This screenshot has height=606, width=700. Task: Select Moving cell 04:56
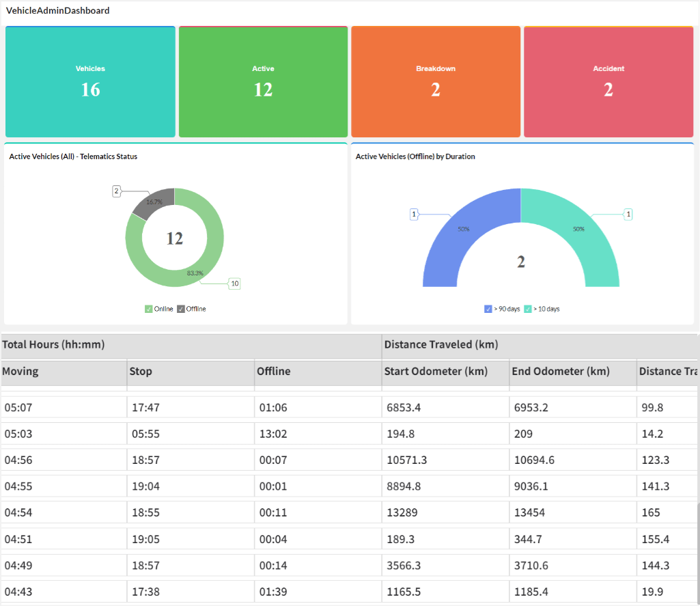(64, 460)
